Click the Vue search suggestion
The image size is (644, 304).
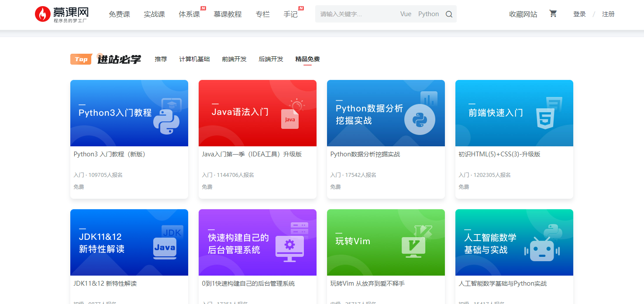pos(406,14)
